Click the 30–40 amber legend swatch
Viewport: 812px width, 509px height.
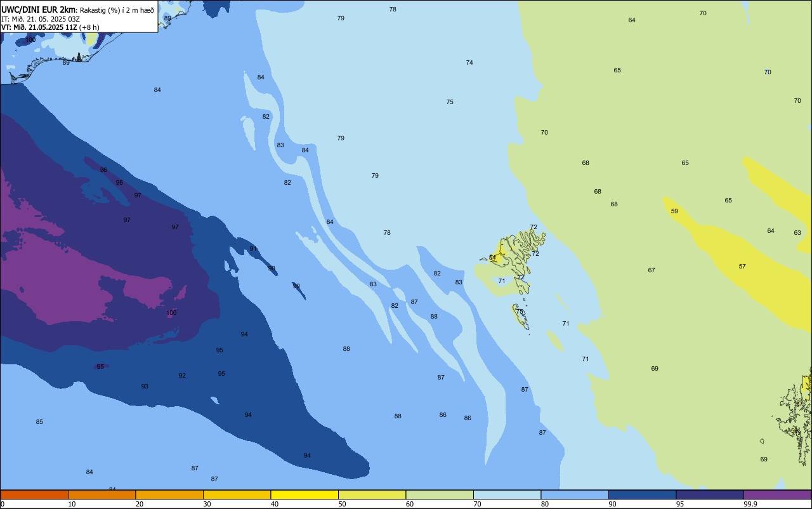[x=237, y=494]
